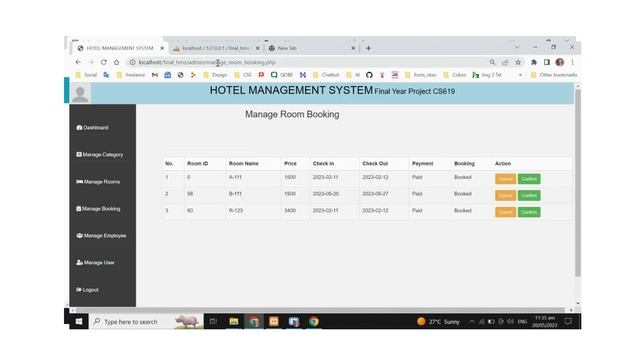Open the freelance bookmarks folder
The height and width of the screenshot is (360, 640).
tap(131, 75)
